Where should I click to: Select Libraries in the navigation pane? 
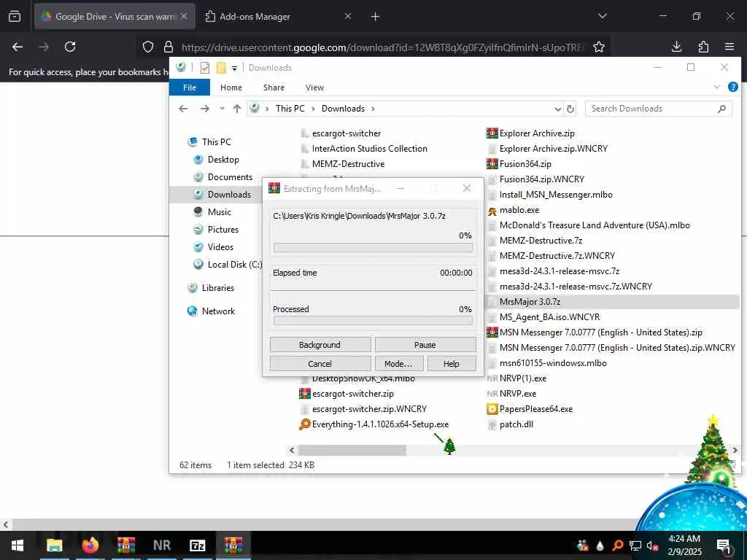pyautogui.click(x=217, y=288)
